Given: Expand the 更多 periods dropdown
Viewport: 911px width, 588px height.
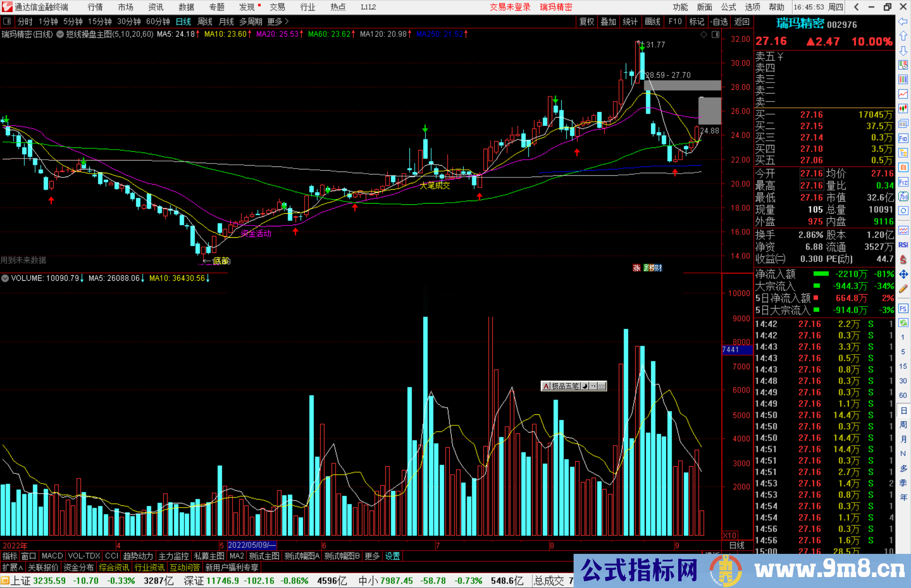Looking at the screenshot, I should [x=278, y=21].
